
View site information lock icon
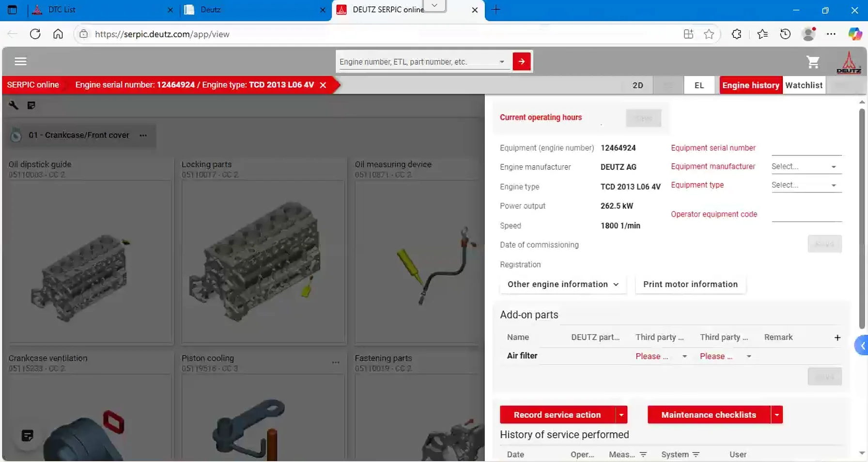tap(84, 34)
